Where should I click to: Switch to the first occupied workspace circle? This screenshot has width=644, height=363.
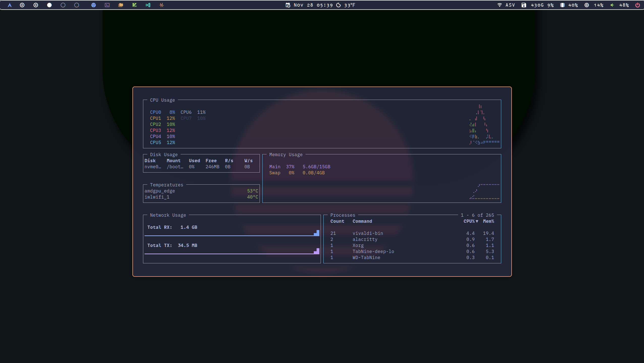(x=22, y=5)
